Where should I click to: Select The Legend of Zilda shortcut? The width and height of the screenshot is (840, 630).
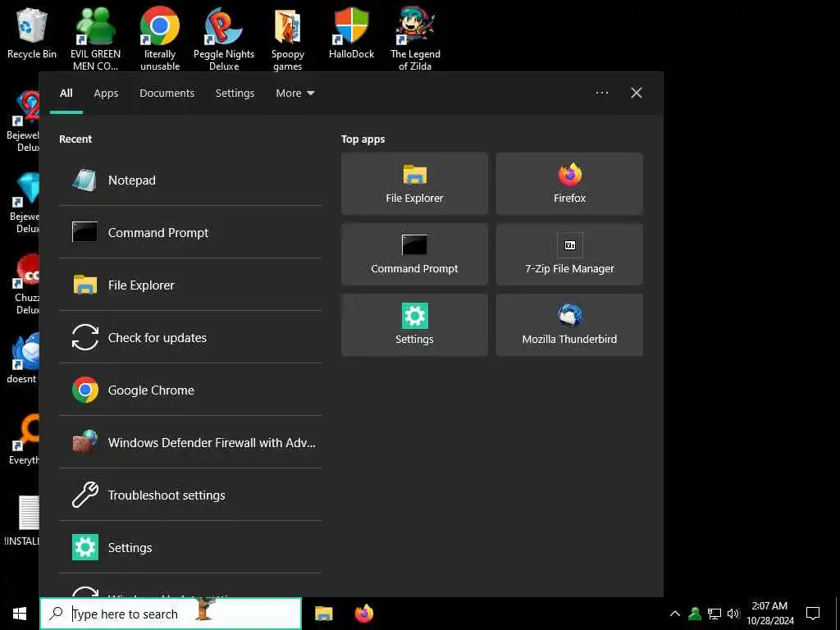coord(415,39)
